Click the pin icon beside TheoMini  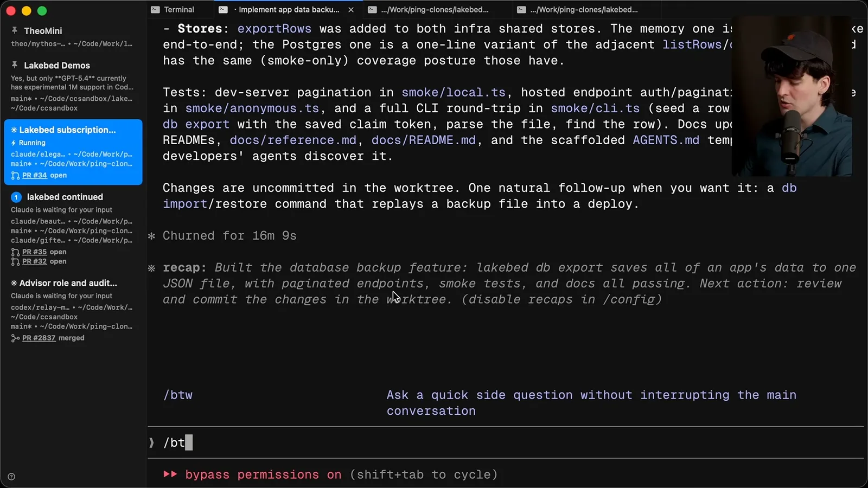pyautogui.click(x=15, y=30)
